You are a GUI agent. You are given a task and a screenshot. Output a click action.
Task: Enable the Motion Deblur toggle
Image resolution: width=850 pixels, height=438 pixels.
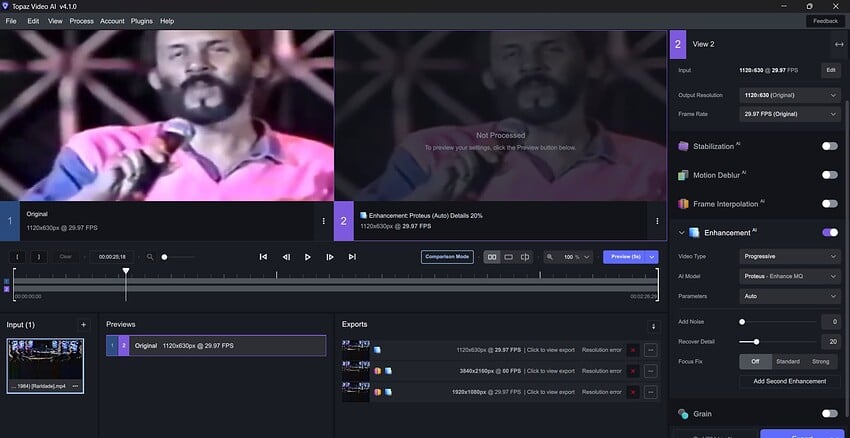pos(829,175)
